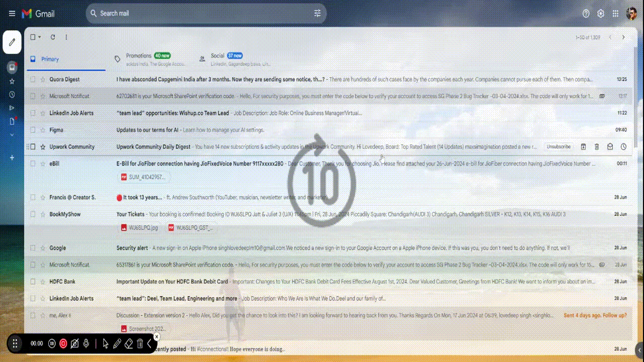Open the select-all dropdown arrow
Viewport: 644px width, 362px height.
[x=40, y=37]
